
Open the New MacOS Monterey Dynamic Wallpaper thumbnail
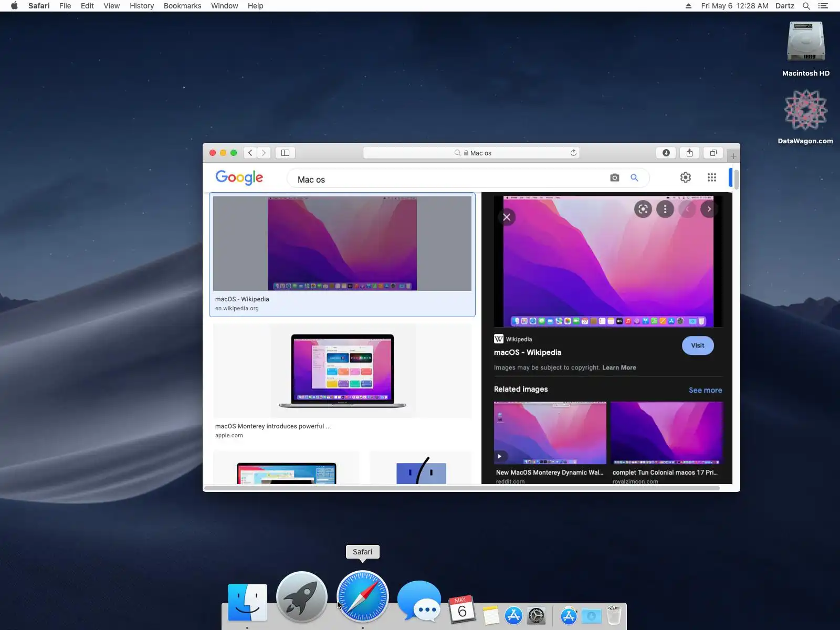point(550,433)
